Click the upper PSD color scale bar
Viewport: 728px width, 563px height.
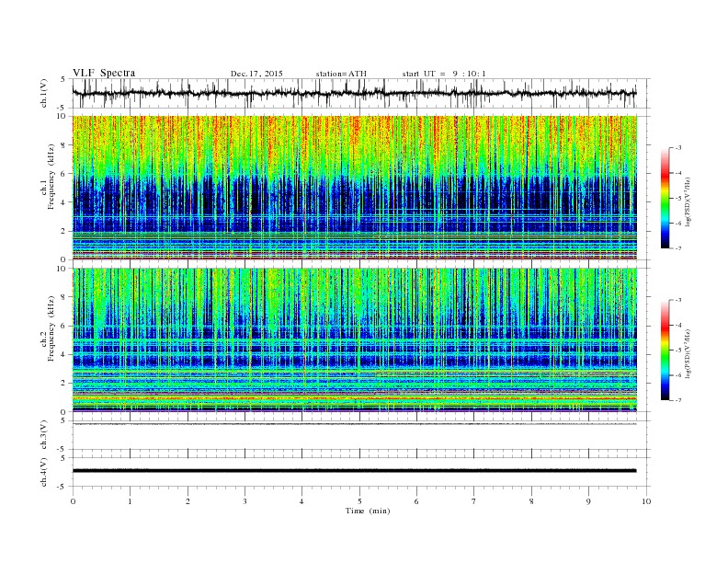coord(665,198)
